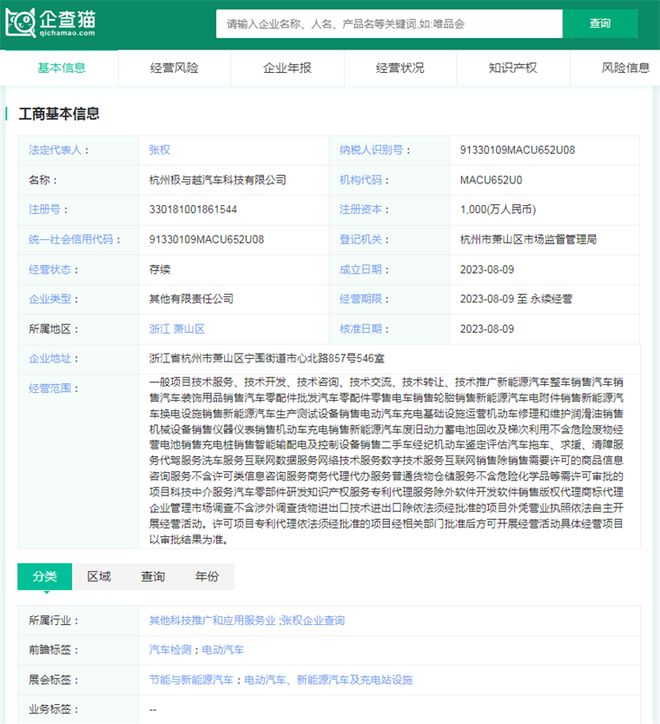
Task: Click the 经营期限 label link
Action: coord(361,299)
